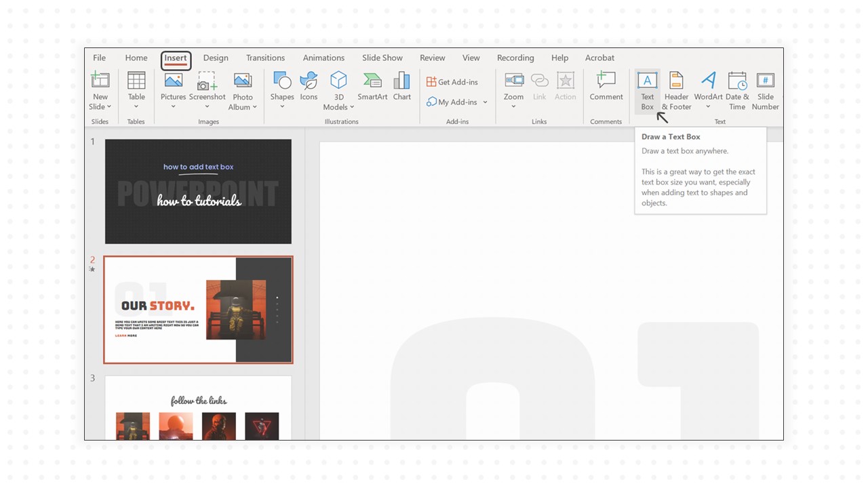Insert Date & Time icon
868x488 pixels.
point(737,81)
